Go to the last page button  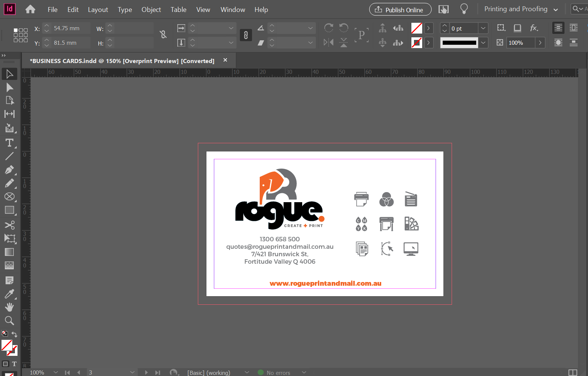coord(158,372)
